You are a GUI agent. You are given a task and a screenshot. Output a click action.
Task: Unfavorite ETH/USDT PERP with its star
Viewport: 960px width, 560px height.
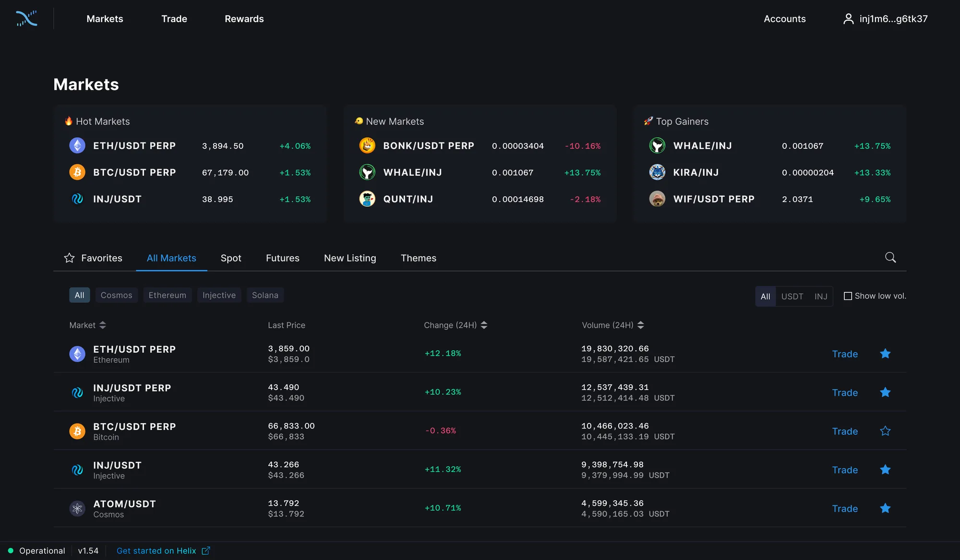[x=885, y=354]
